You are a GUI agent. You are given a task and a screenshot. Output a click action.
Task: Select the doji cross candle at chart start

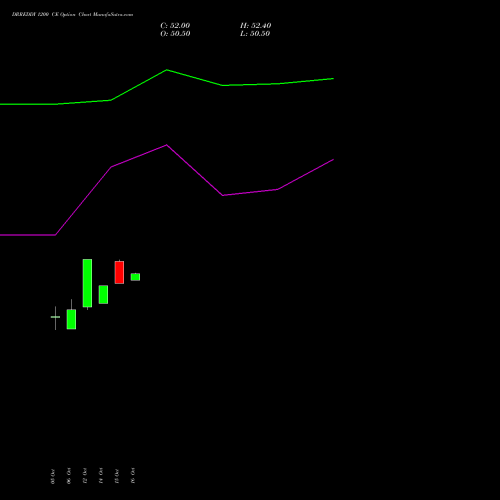(x=55, y=318)
